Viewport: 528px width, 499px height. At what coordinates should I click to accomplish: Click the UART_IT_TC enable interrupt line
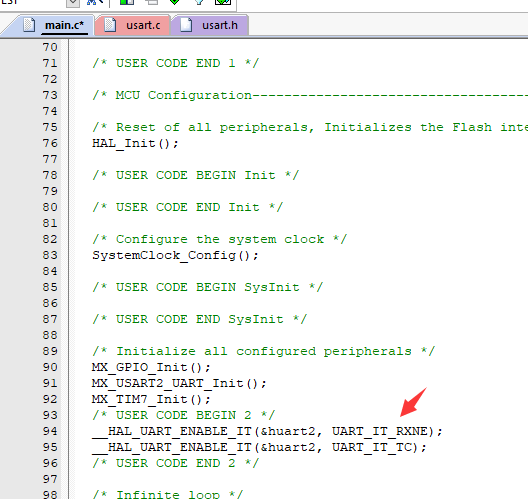pyautogui.click(x=259, y=447)
